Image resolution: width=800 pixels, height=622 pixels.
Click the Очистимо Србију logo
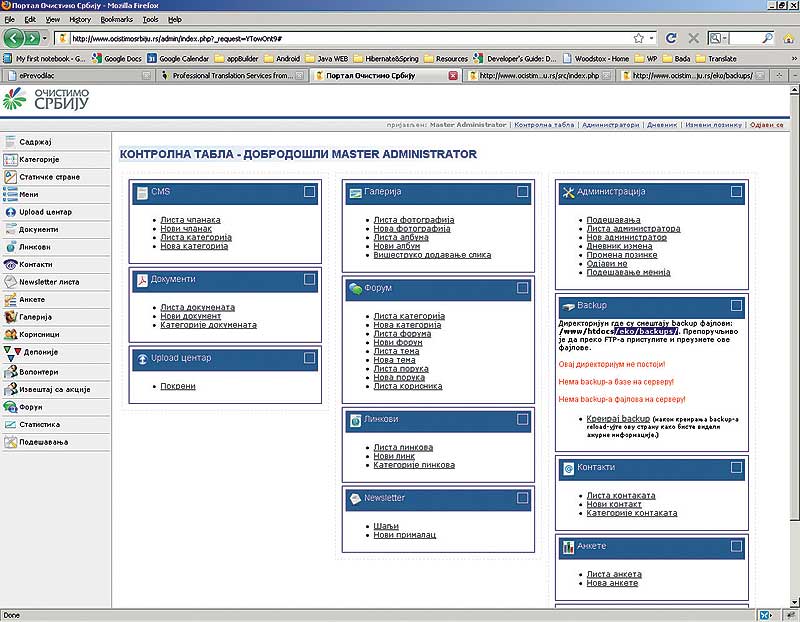click(46, 99)
